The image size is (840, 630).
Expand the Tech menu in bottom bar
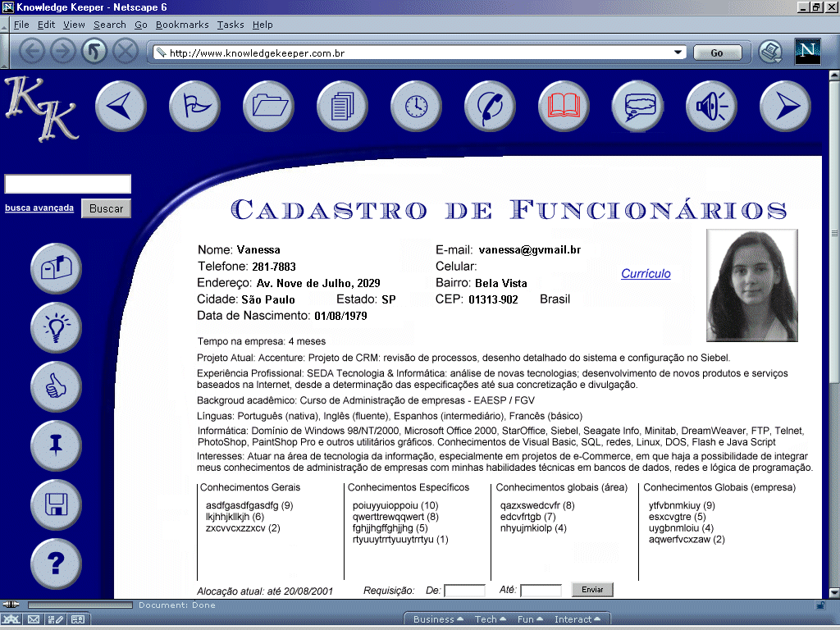[x=491, y=619]
